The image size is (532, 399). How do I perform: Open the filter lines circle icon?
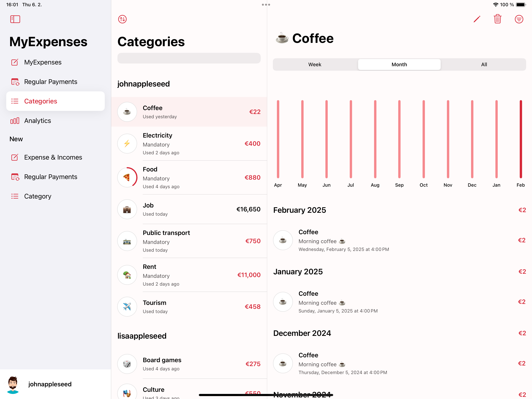point(519,19)
